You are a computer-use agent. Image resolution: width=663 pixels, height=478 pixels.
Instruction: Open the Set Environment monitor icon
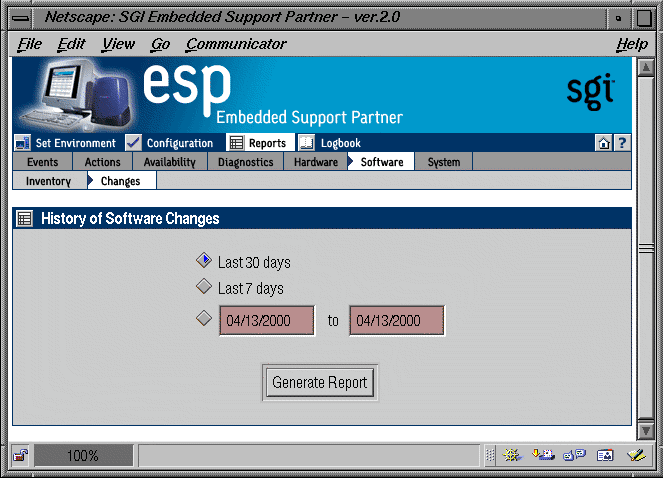coord(22,143)
